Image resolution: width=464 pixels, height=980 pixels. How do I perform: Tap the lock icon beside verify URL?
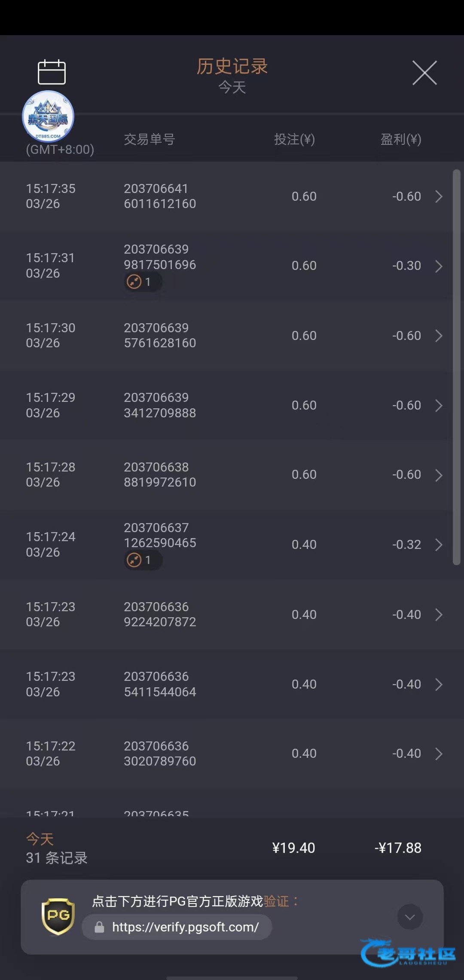(x=99, y=927)
